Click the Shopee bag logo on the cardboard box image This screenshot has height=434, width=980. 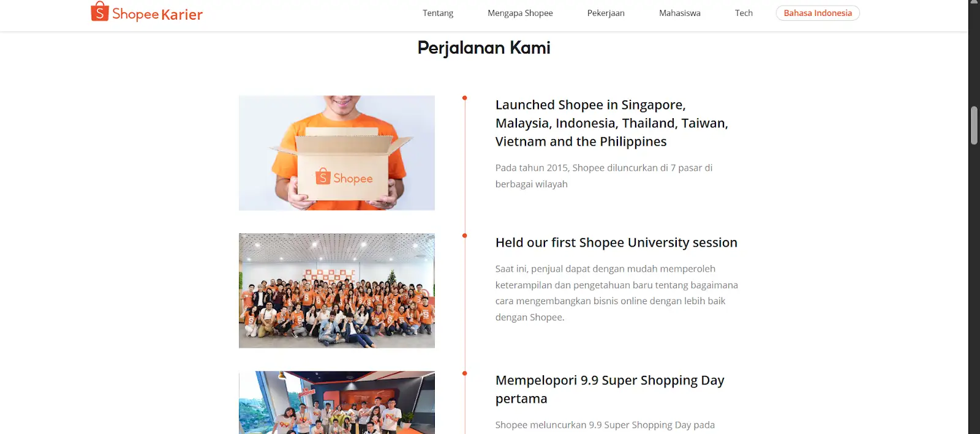click(322, 176)
